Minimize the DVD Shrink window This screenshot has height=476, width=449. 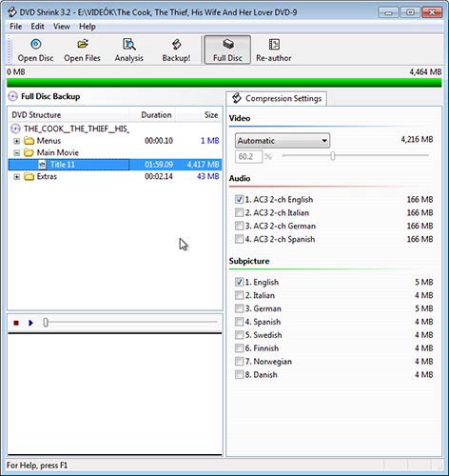point(388,12)
